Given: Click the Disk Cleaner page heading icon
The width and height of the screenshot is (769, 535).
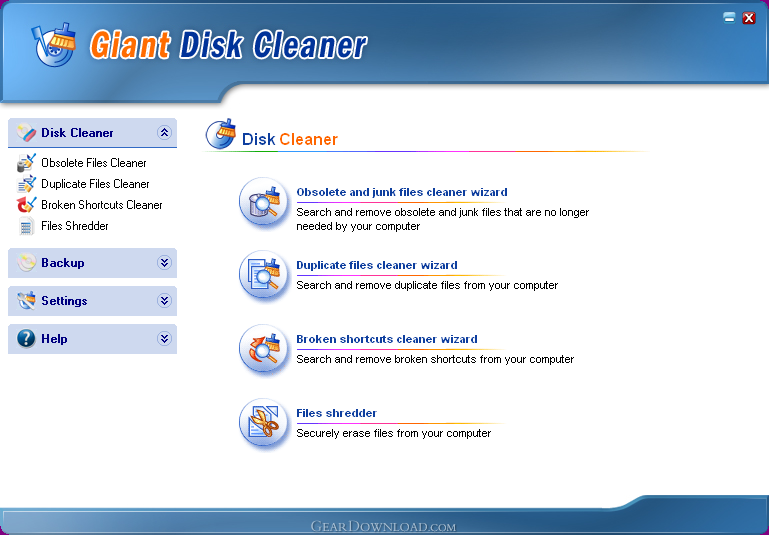Looking at the screenshot, I should coord(220,134).
